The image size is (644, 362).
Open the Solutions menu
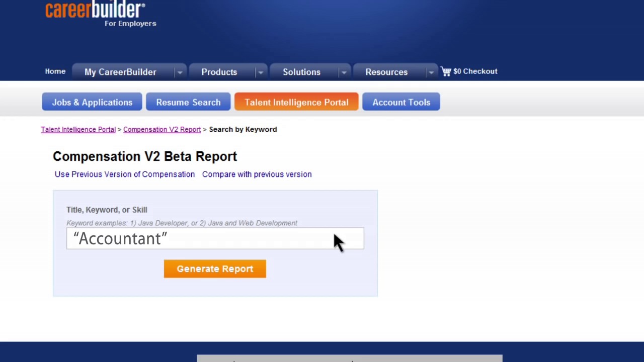301,72
